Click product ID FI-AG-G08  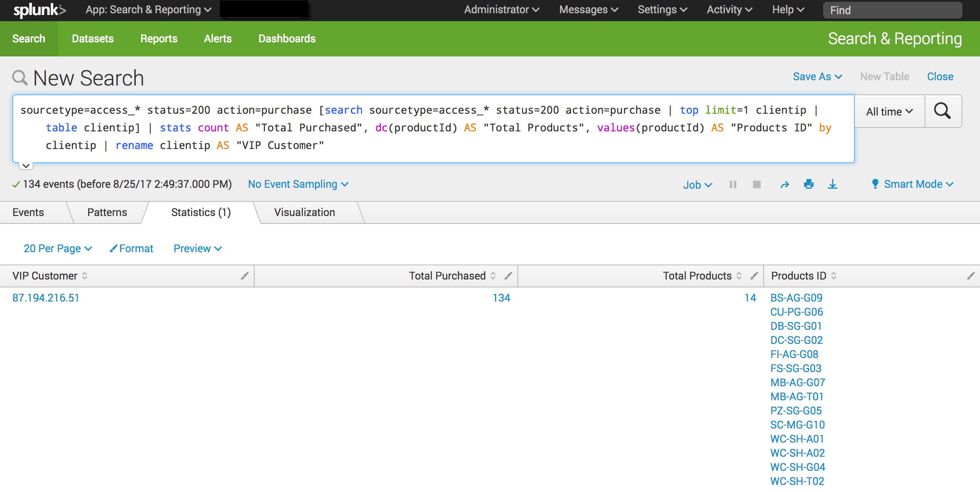click(x=794, y=354)
